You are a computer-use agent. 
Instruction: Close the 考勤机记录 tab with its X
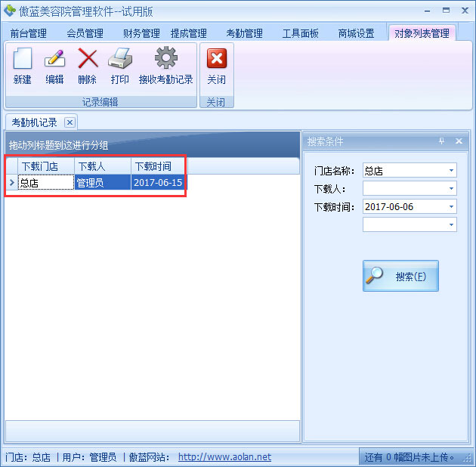pyautogui.click(x=70, y=122)
